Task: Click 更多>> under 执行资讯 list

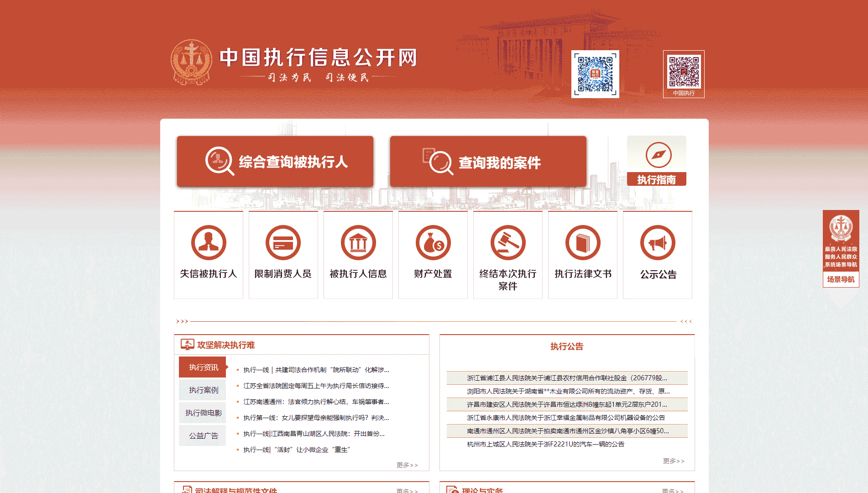Action: pyautogui.click(x=407, y=465)
